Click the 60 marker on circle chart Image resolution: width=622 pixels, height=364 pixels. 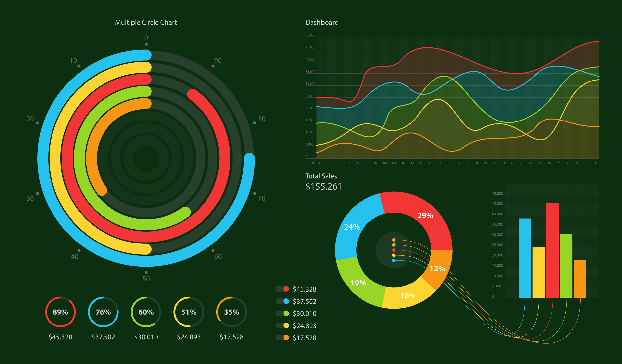tap(218, 257)
